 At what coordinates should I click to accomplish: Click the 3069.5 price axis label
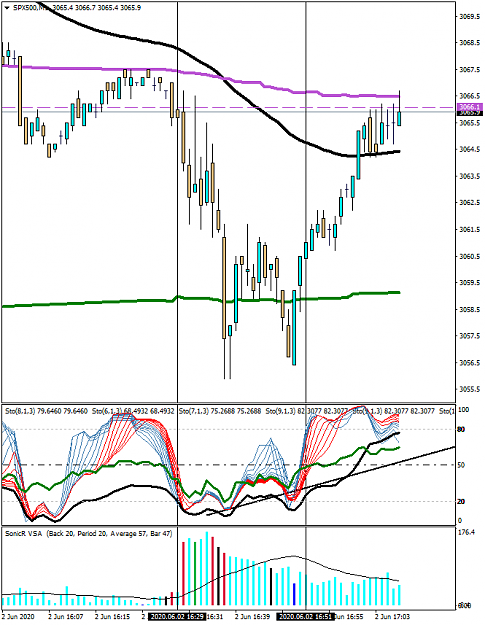click(x=470, y=16)
